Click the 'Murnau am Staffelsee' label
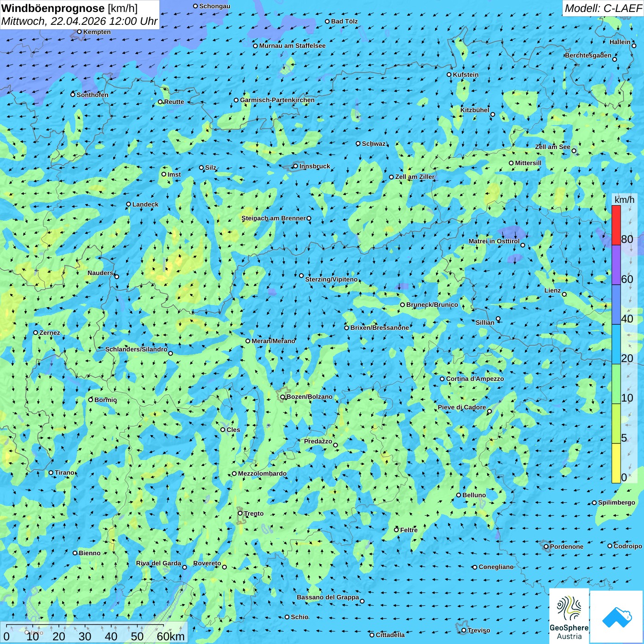Screen dimensions: 644x644 coord(292,46)
